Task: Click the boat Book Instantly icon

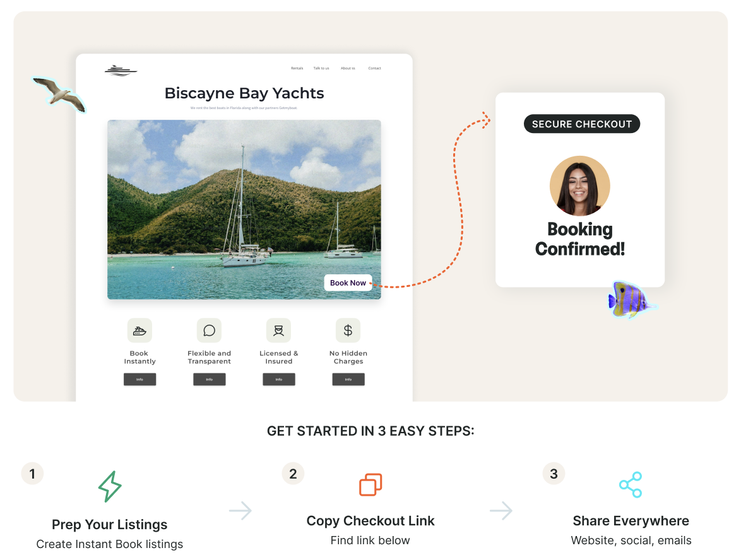Action: pyautogui.click(x=139, y=330)
